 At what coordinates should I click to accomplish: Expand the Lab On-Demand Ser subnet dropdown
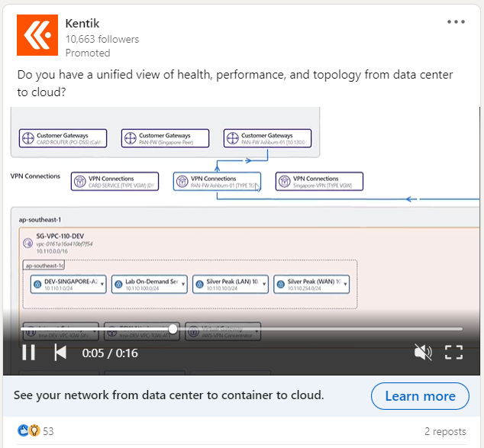coord(183,284)
